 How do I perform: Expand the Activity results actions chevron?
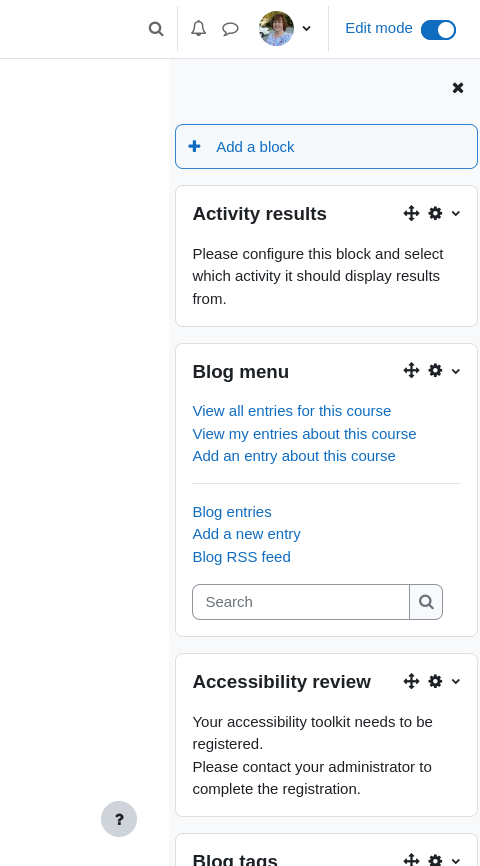point(456,214)
